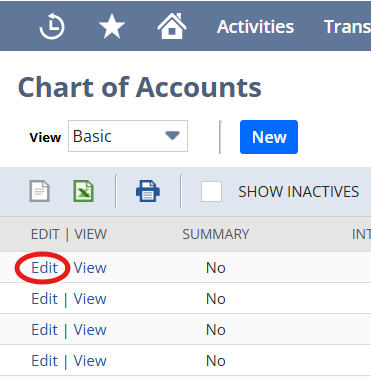The image size is (371, 377).
Task: Export the list as CSV document icon
Action: pos(39,191)
